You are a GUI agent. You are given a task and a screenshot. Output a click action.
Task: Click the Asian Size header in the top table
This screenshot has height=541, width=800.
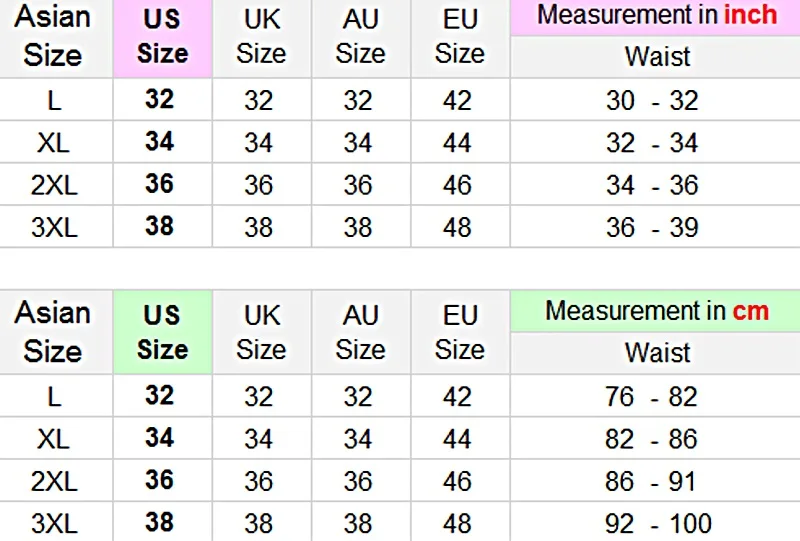pyautogui.click(x=53, y=38)
